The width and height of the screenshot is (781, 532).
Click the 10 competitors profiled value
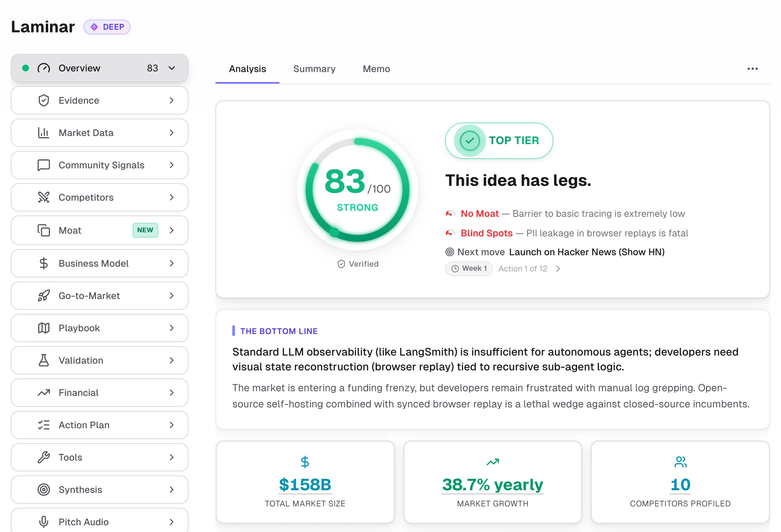tap(680, 485)
